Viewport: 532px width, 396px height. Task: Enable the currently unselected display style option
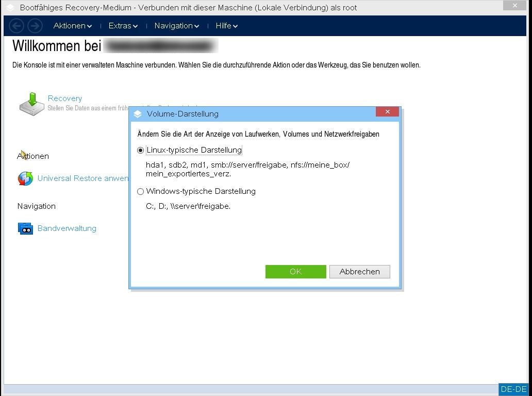click(140, 191)
